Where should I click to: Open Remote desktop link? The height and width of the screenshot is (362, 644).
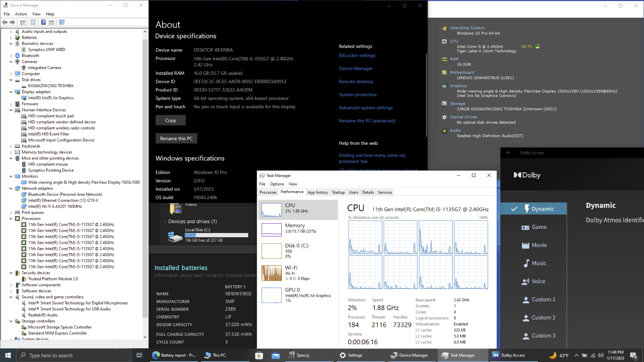(356, 82)
